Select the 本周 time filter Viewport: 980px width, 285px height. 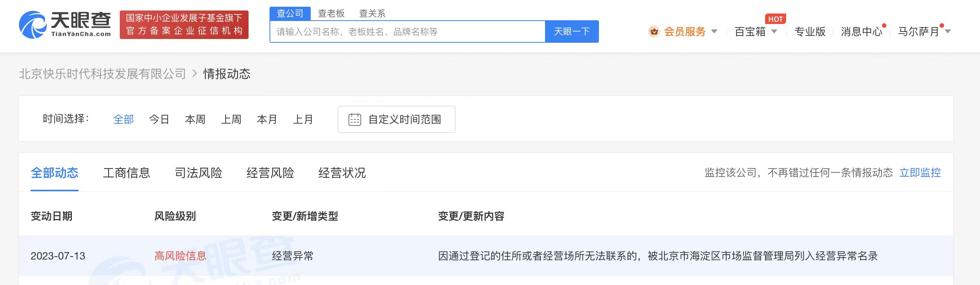tap(195, 120)
